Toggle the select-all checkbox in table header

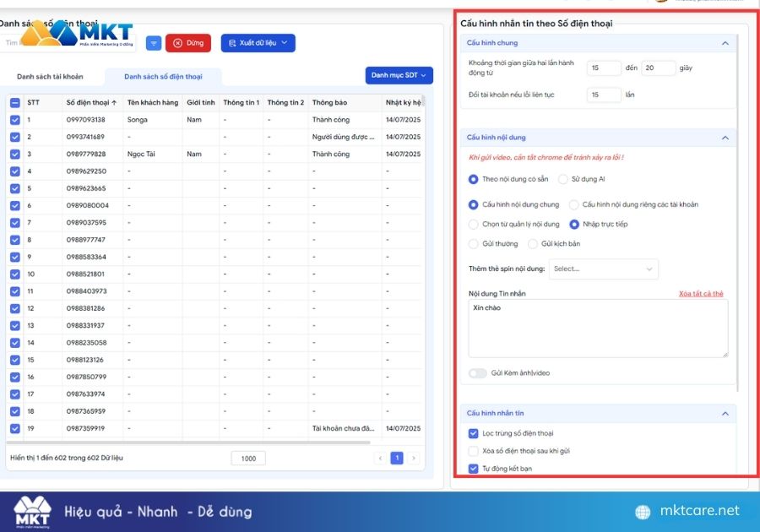coord(15,103)
